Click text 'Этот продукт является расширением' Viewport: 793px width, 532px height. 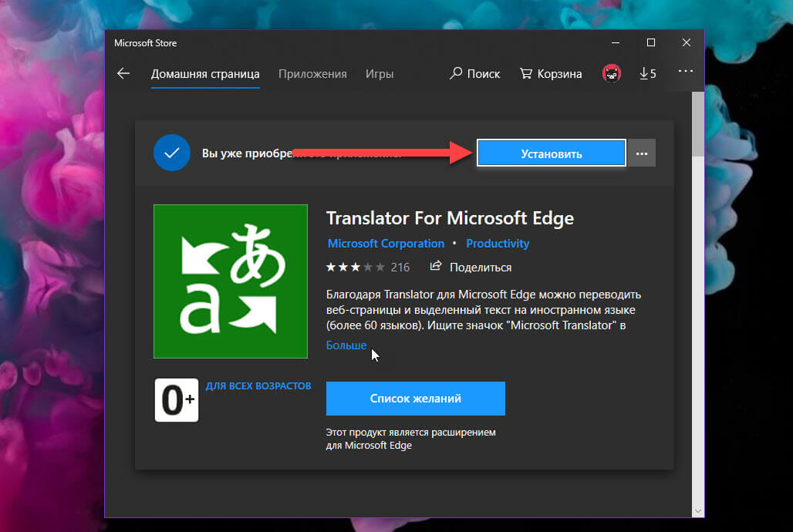[410, 433]
